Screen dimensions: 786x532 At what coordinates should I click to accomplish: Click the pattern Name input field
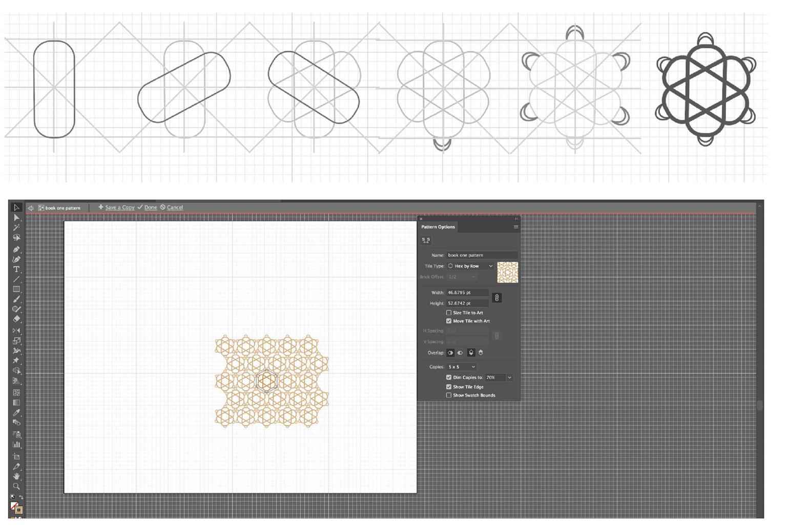[x=482, y=255]
